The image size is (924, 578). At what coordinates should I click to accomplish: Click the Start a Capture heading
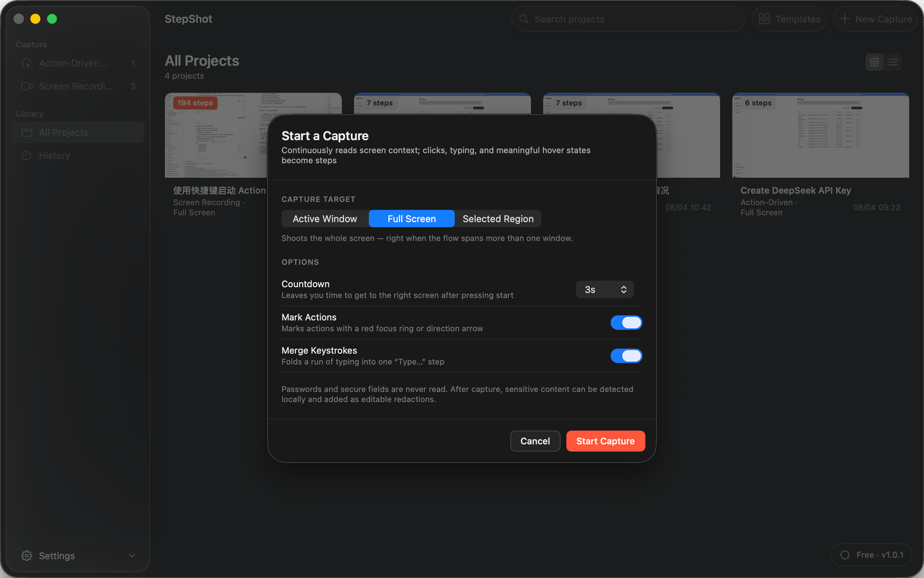pyautogui.click(x=325, y=136)
